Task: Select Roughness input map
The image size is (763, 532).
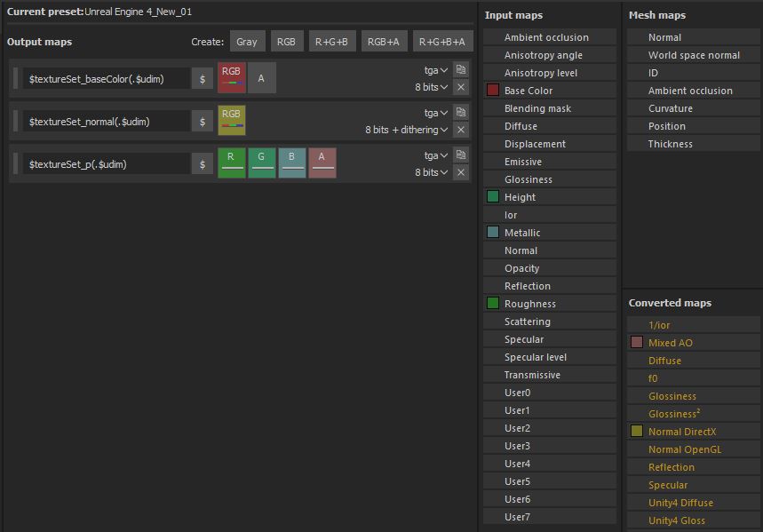Action: [550, 304]
